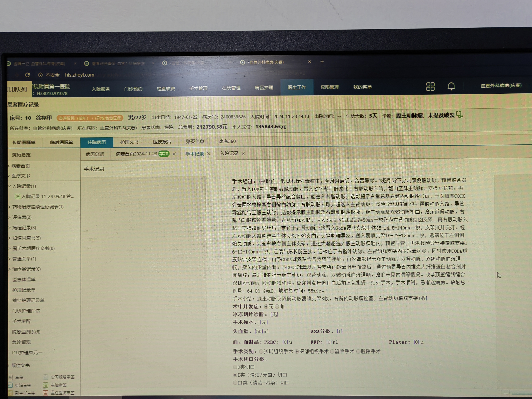Open 医生工作 menu
This screenshot has width=532, height=399.
click(x=297, y=87)
